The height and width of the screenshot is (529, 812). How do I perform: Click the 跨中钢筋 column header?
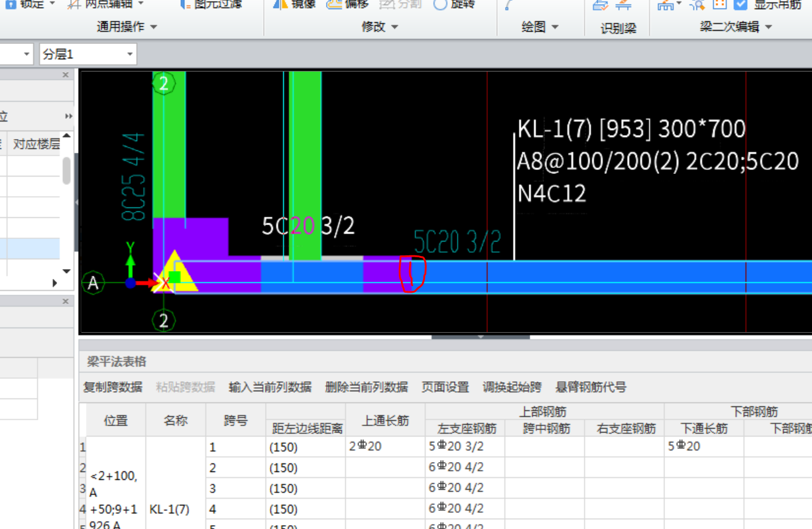[545, 429]
